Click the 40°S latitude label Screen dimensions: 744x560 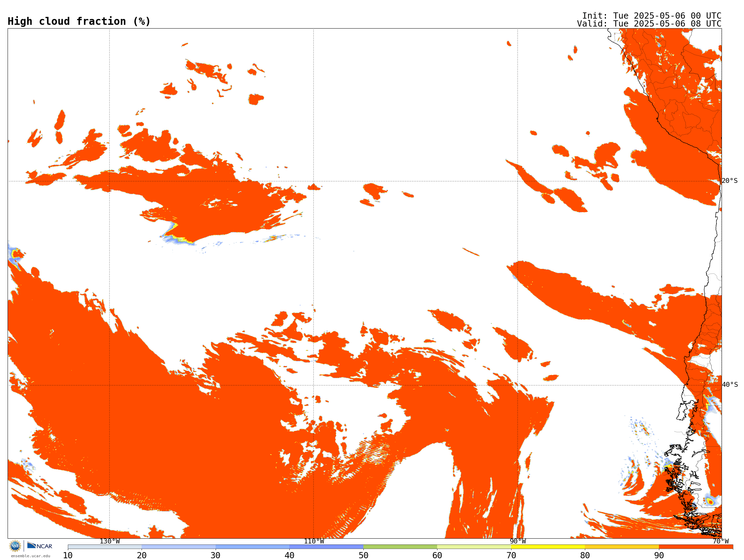730,385
